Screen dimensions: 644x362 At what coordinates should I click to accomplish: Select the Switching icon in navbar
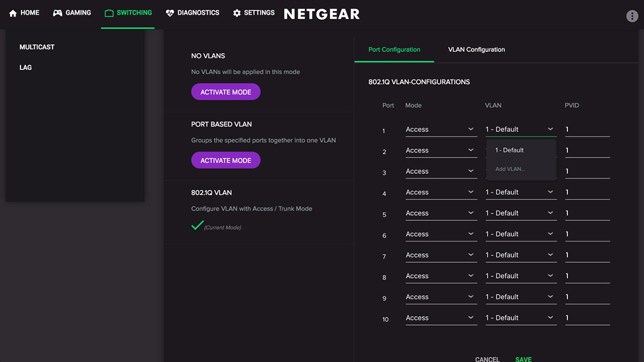109,13
